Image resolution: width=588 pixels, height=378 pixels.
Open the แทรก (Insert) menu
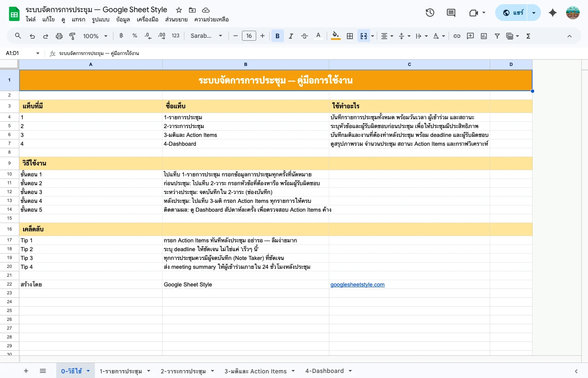79,19
